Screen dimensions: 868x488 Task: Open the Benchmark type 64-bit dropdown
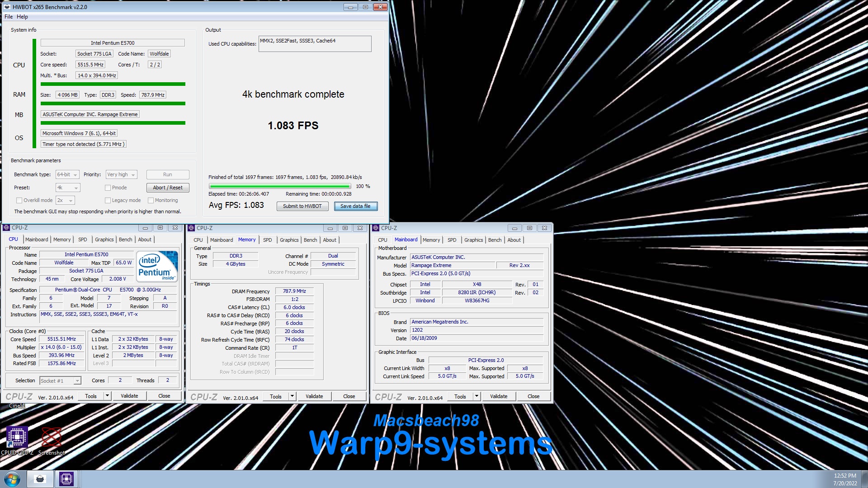coord(67,174)
